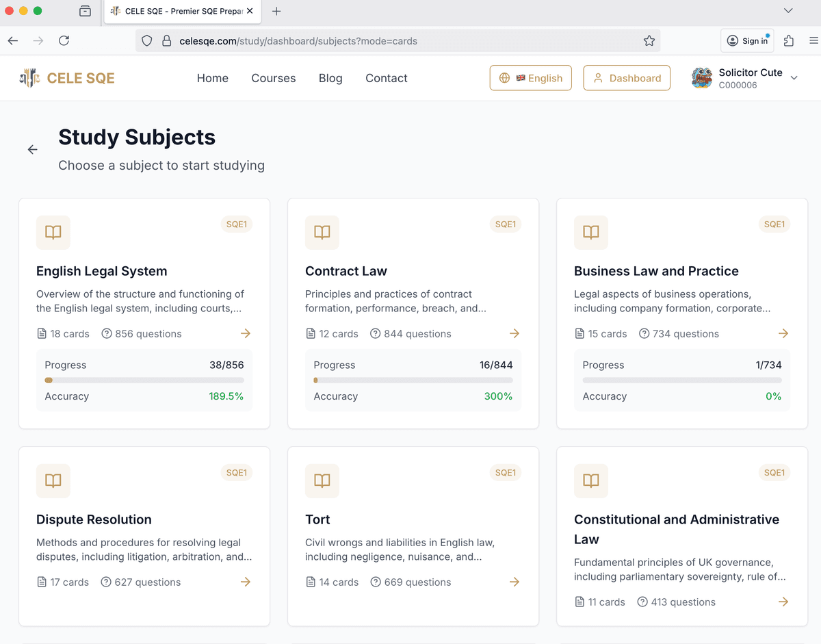Open a new browser tab
821x644 pixels.
(276, 11)
